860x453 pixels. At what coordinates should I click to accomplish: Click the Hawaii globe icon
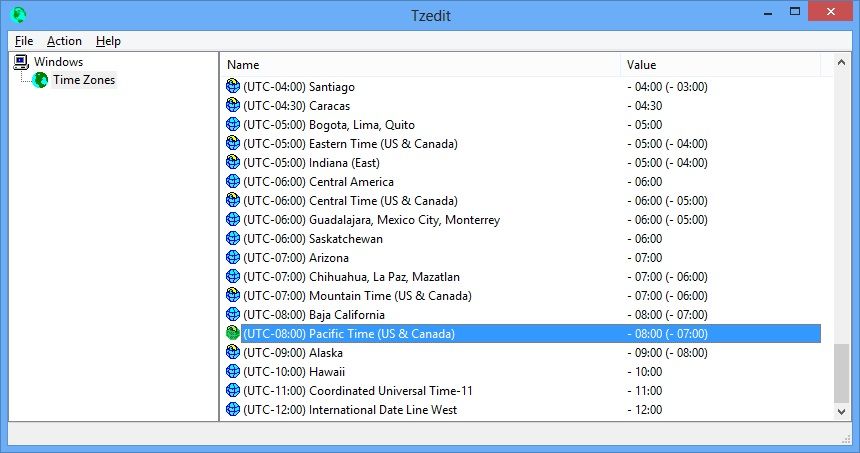[x=233, y=371]
